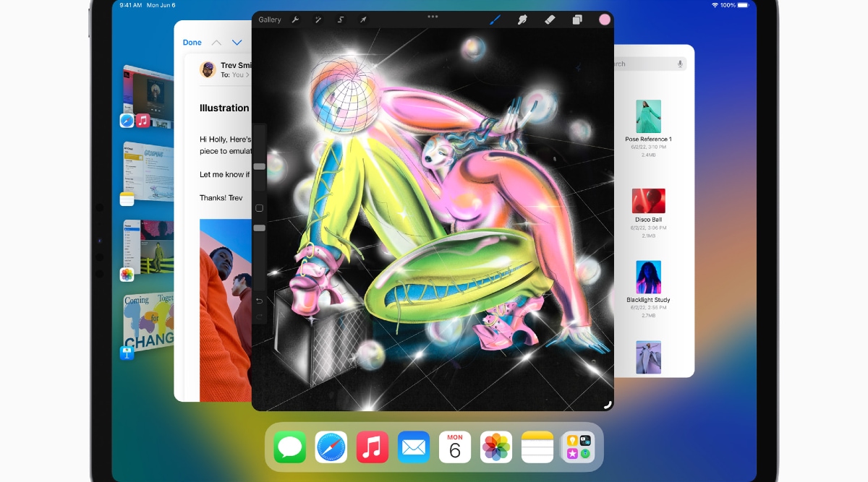Tap the microphone in the Files search bar

[x=678, y=64]
